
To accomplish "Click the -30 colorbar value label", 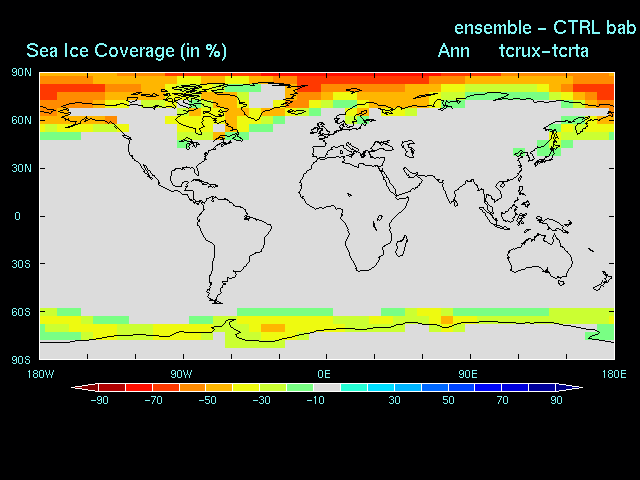I will pos(261,400).
